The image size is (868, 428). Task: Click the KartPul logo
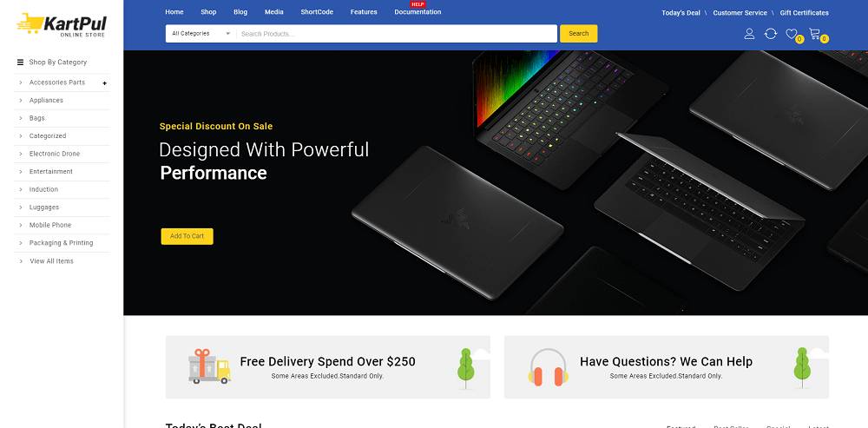pos(62,25)
